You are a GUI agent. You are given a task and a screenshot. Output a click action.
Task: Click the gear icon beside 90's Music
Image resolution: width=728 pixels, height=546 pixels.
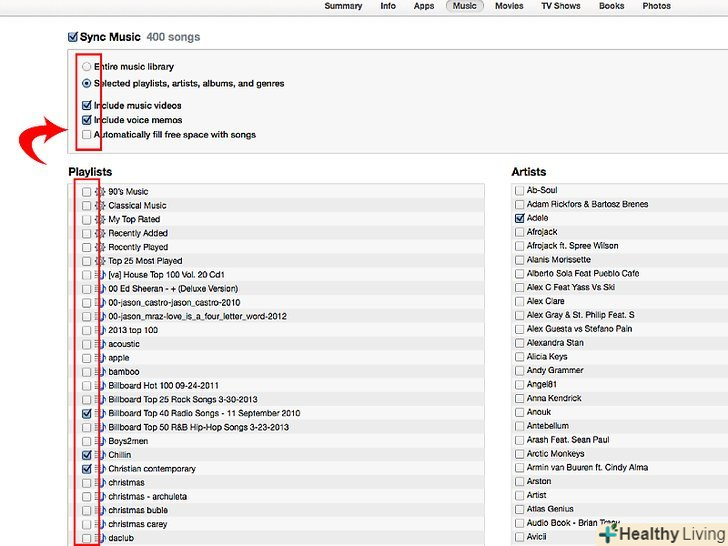[100, 192]
